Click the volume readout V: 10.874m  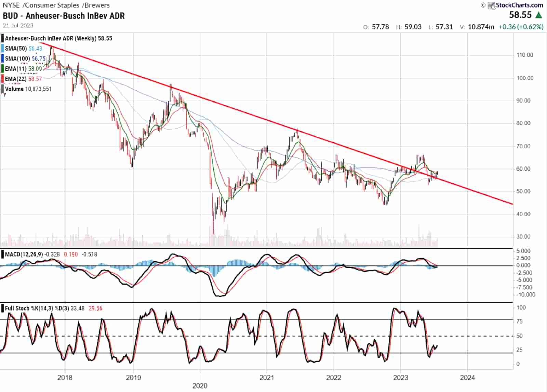pos(478,26)
